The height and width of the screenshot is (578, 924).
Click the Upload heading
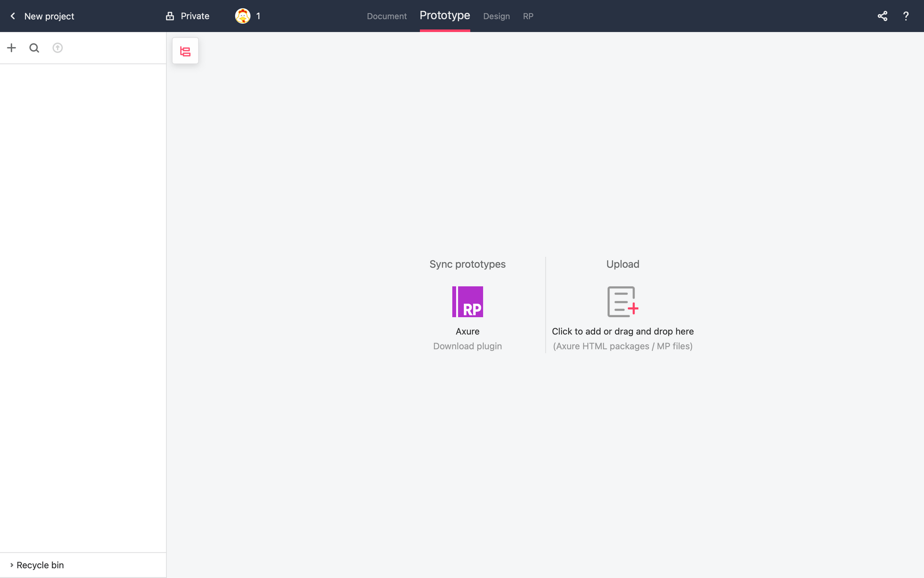tap(623, 264)
